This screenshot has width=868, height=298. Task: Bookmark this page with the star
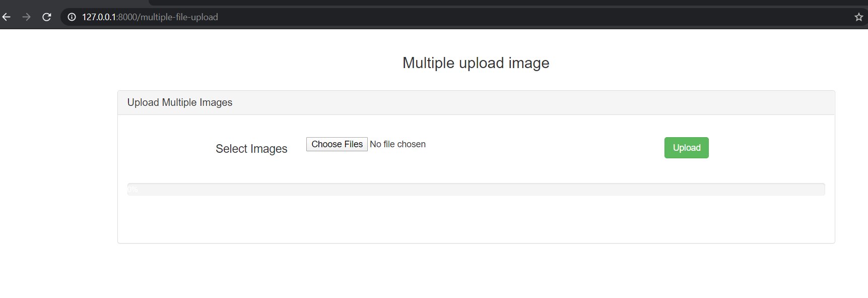click(859, 17)
